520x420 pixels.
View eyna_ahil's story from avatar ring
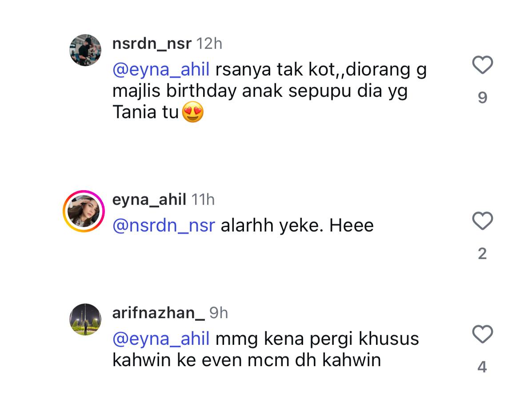coord(84,211)
